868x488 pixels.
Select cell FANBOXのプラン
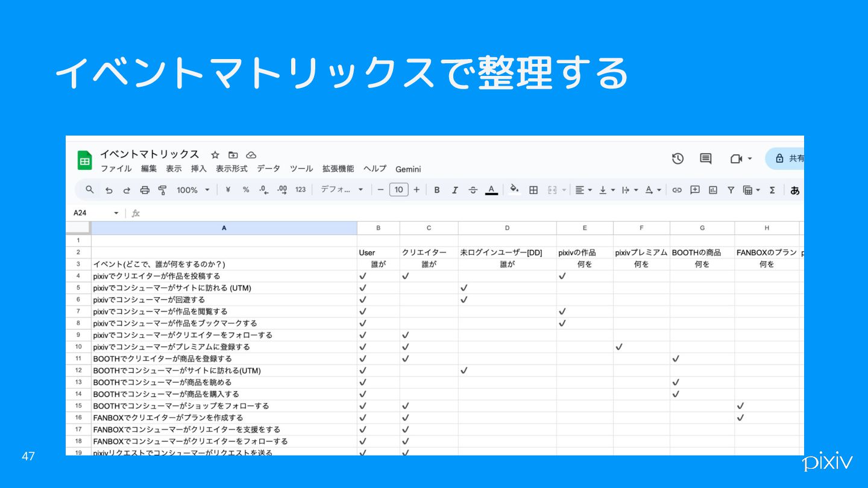tap(767, 253)
